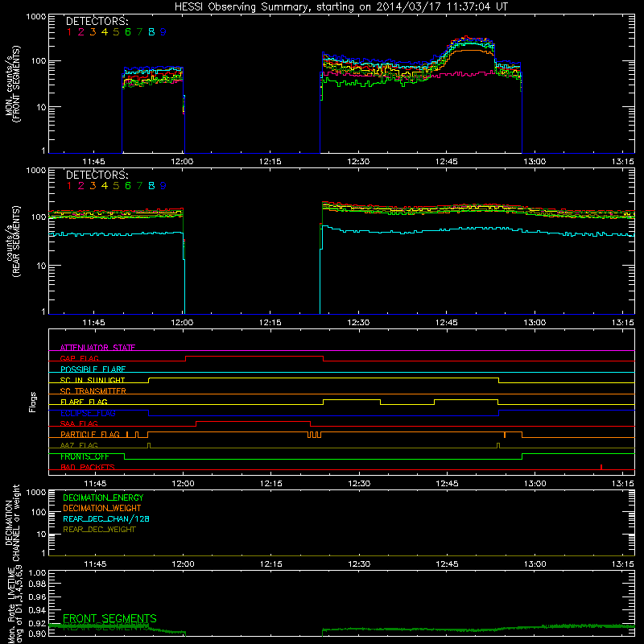
Task: Click detector 1 in the front segments legend
Action: [x=69, y=32]
